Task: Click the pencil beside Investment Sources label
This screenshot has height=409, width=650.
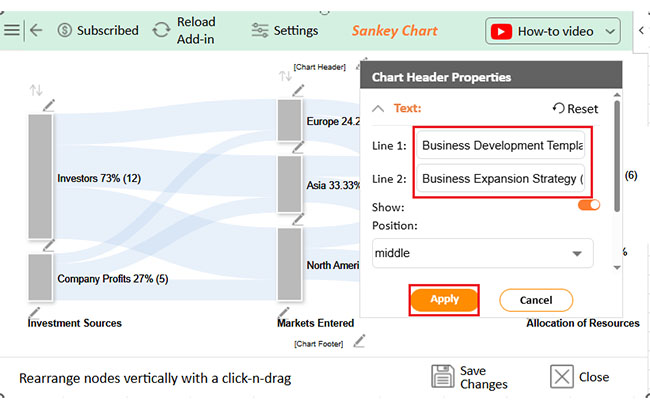Action: tap(34, 312)
